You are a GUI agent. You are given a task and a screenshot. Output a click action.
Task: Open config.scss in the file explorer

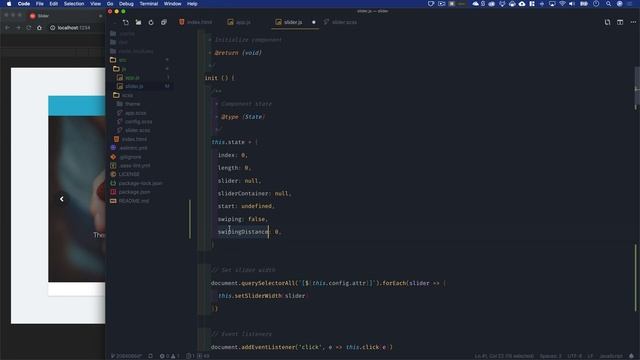139,122
